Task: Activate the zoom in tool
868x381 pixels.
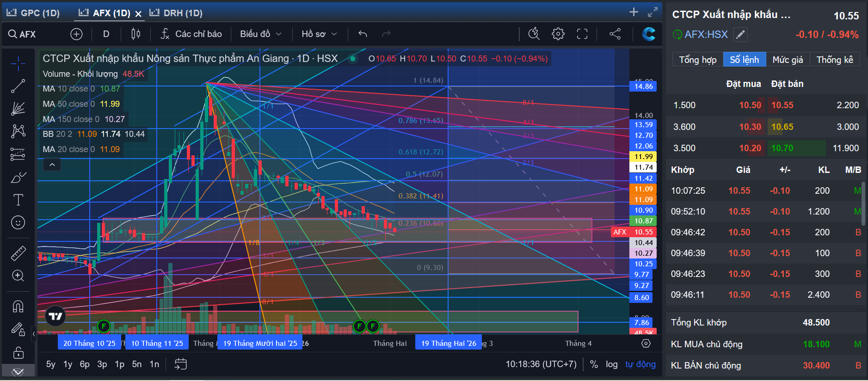Action: (18, 276)
